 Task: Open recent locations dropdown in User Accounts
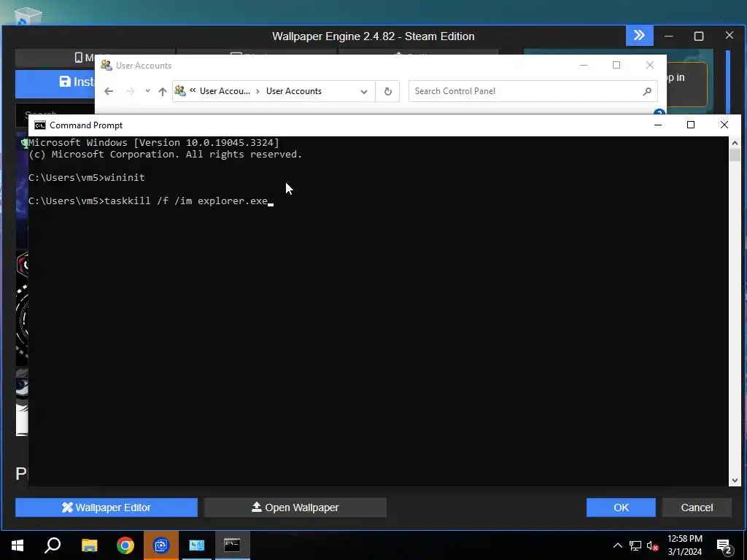tap(147, 91)
